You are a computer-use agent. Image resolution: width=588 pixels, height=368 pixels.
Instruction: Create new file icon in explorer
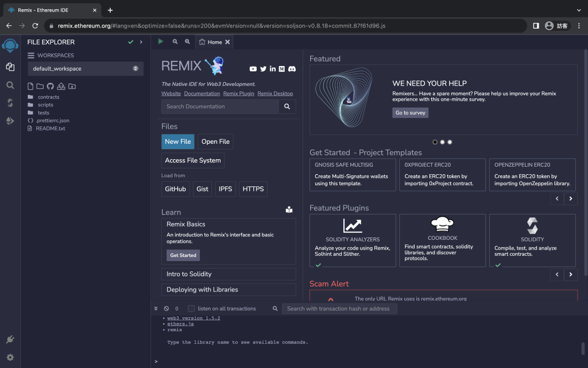(30, 86)
